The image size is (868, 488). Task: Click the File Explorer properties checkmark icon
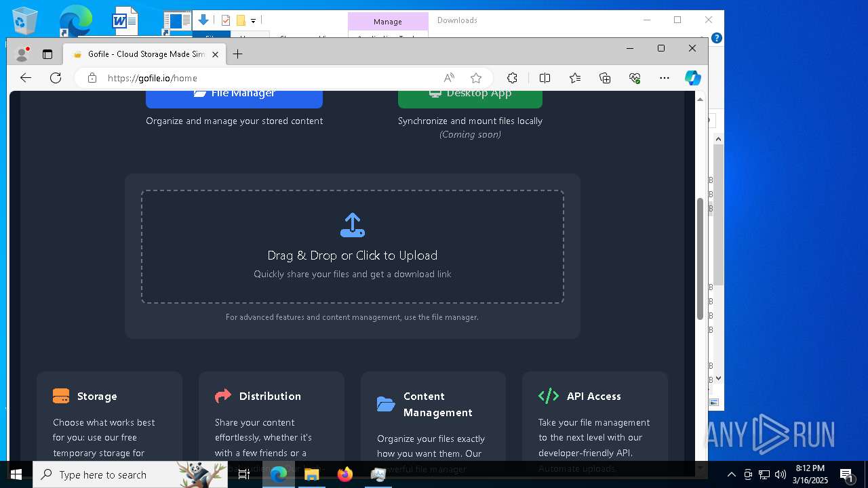pyautogui.click(x=226, y=20)
